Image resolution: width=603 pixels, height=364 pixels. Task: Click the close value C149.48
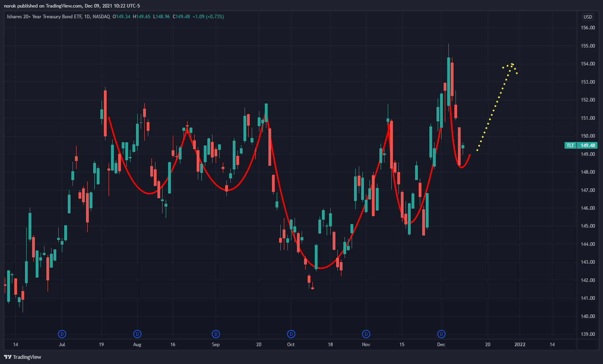(181, 17)
